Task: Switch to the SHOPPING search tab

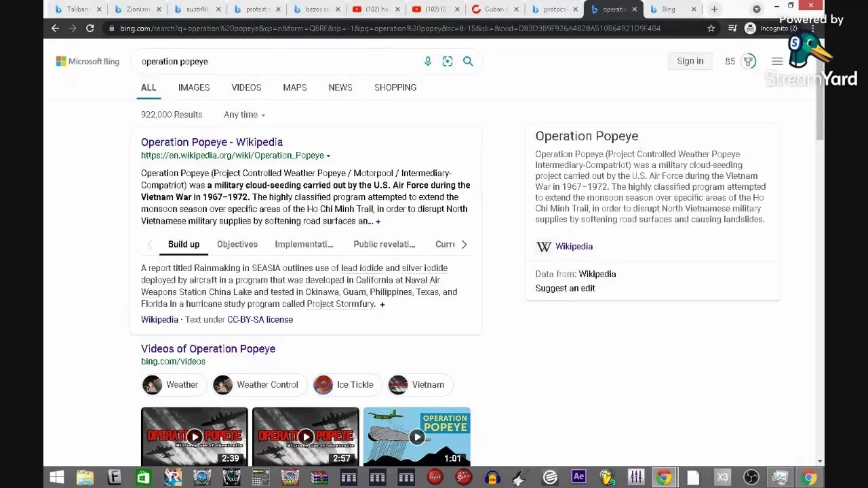Action: click(x=395, y=87)
